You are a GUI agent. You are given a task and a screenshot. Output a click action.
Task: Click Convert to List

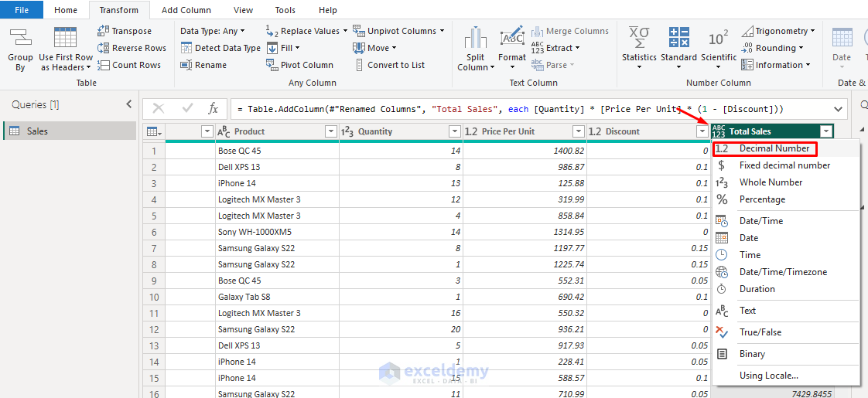click(388, 65)
